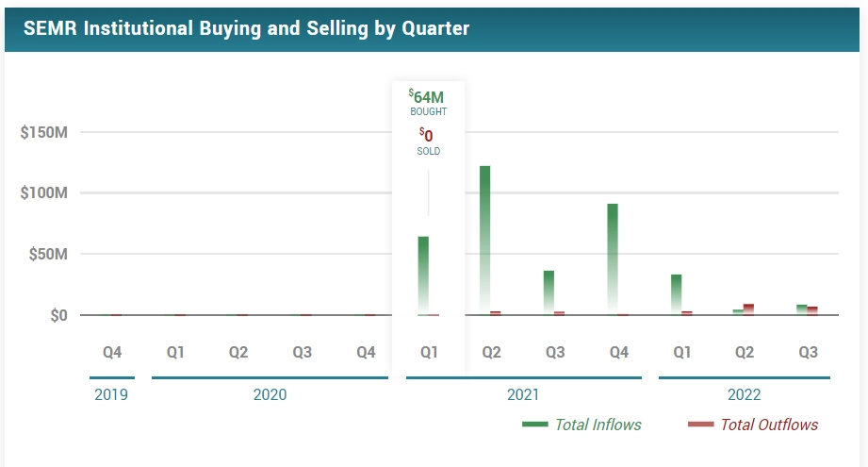Select the 2019 year label
The height and width of the screenshot is (467, 868).
[x=111, y=394]
